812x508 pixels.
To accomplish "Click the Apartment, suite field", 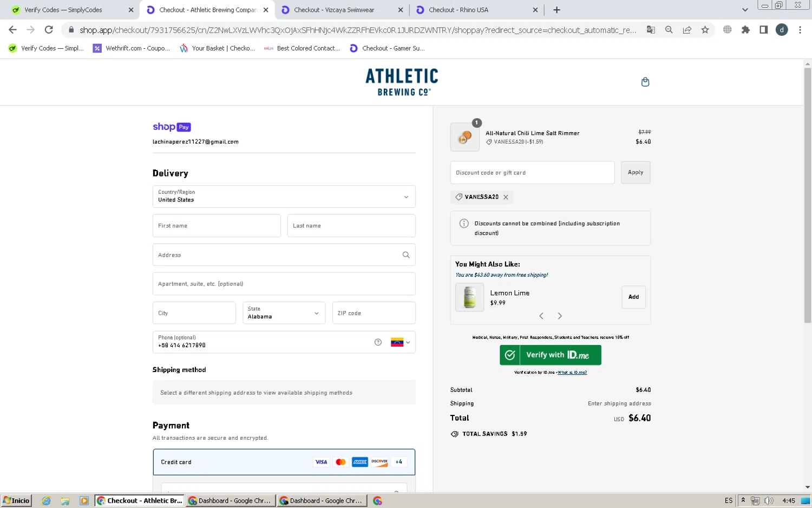I will (x=284, y=284).
